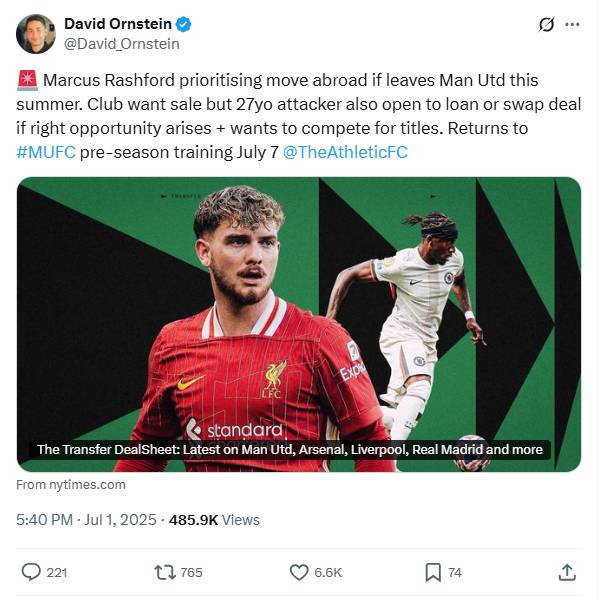Click the red siren emoji
The image size is (599, 601).
28,80
